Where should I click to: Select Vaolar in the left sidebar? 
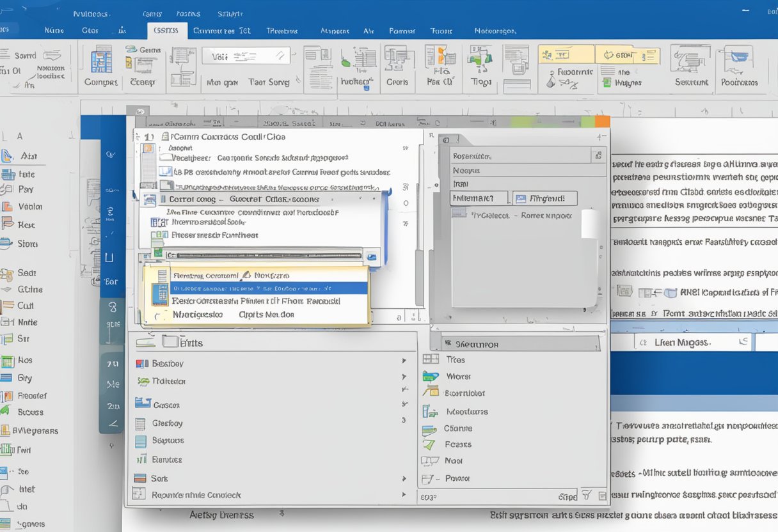(x=30, y=207)
